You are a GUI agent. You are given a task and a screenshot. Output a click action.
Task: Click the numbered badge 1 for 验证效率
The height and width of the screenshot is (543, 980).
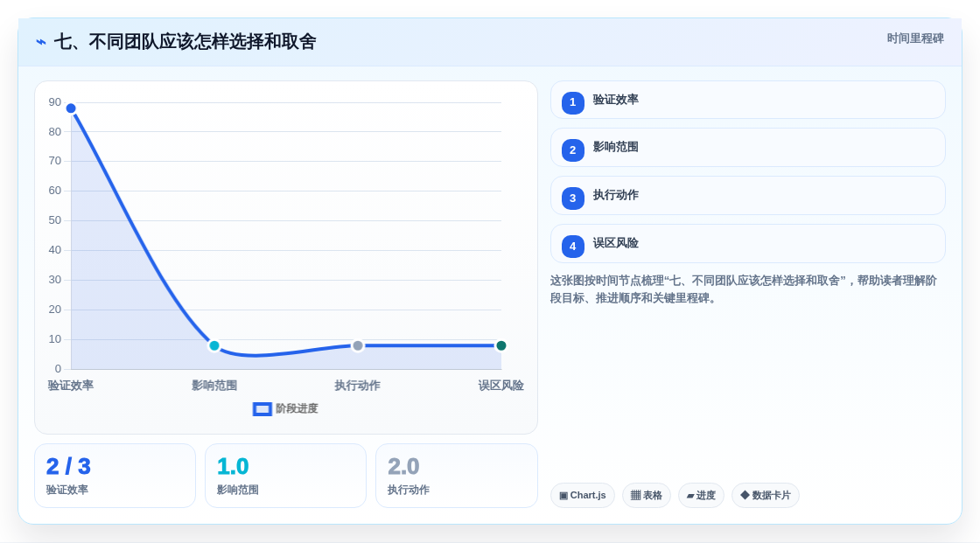572,102
